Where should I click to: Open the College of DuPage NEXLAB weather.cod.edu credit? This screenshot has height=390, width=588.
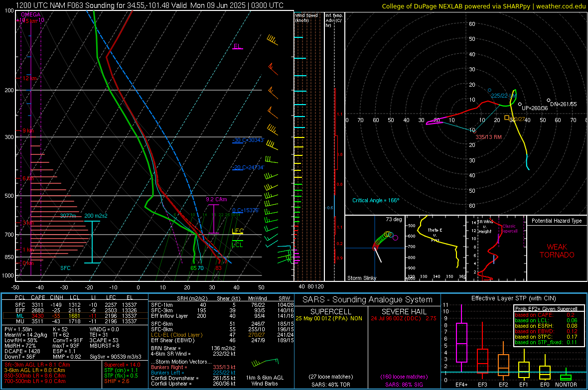coord(483,6)
